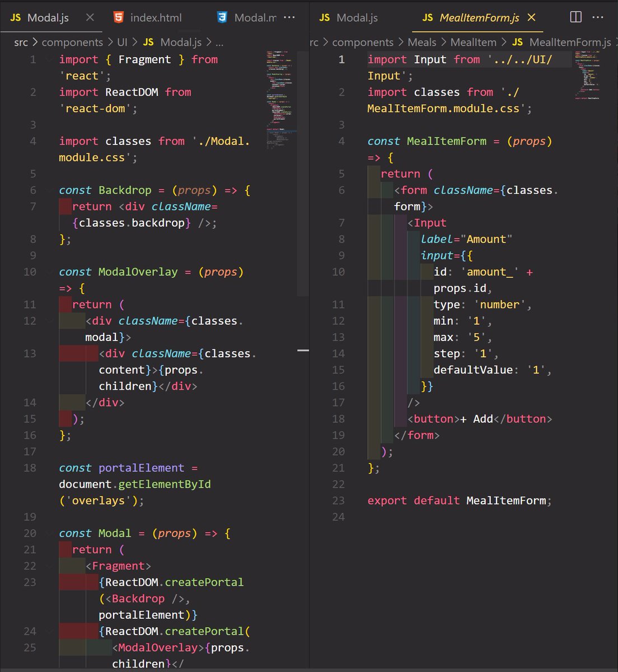Click 'UI' folder in left breadcrumb

tap(122, 42)
